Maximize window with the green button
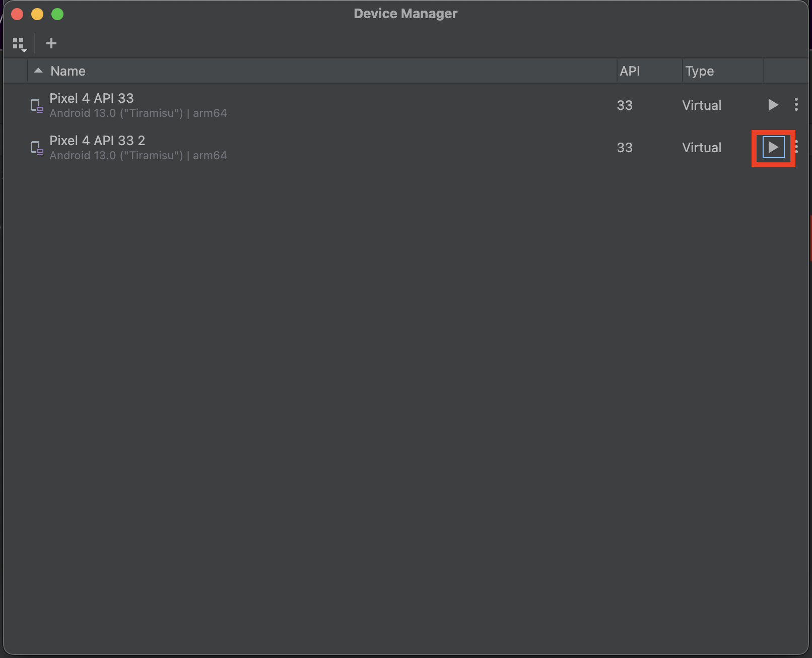The width and height of the screenshot is (812, 658). (57, 14)
